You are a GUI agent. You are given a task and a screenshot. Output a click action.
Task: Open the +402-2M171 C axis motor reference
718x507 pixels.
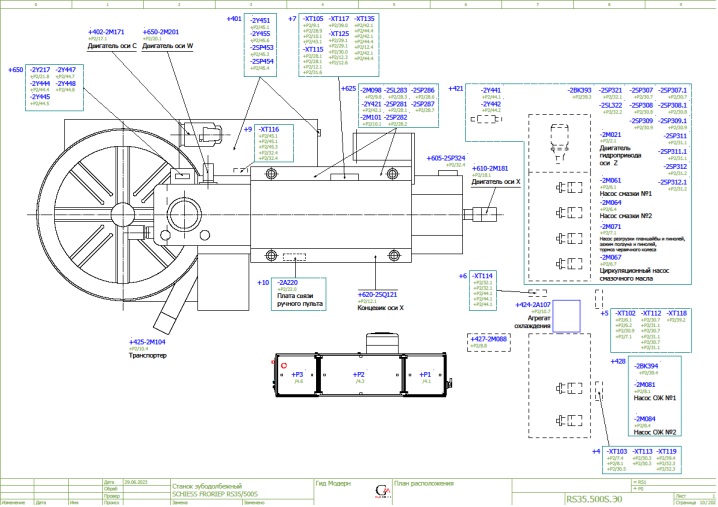[x=107, y=32]
